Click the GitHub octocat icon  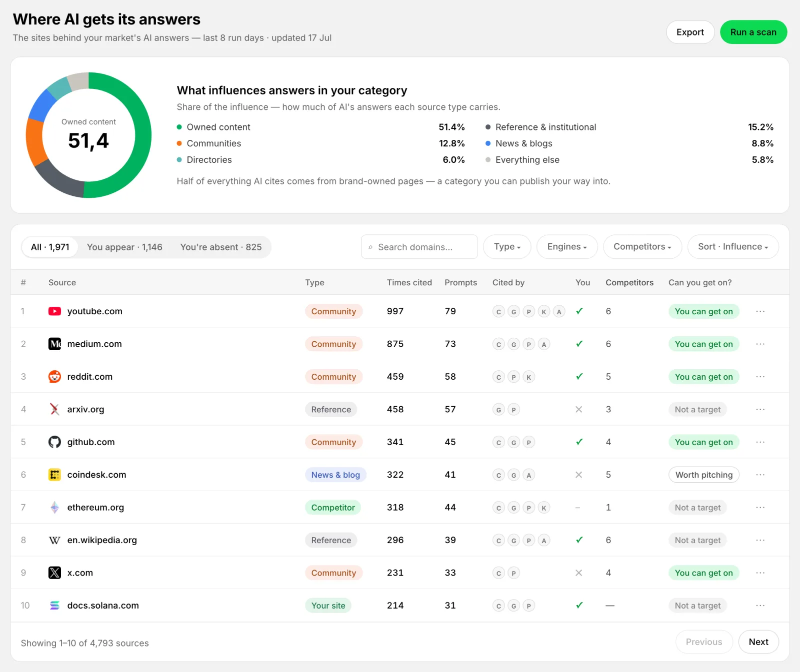(54, 442)
